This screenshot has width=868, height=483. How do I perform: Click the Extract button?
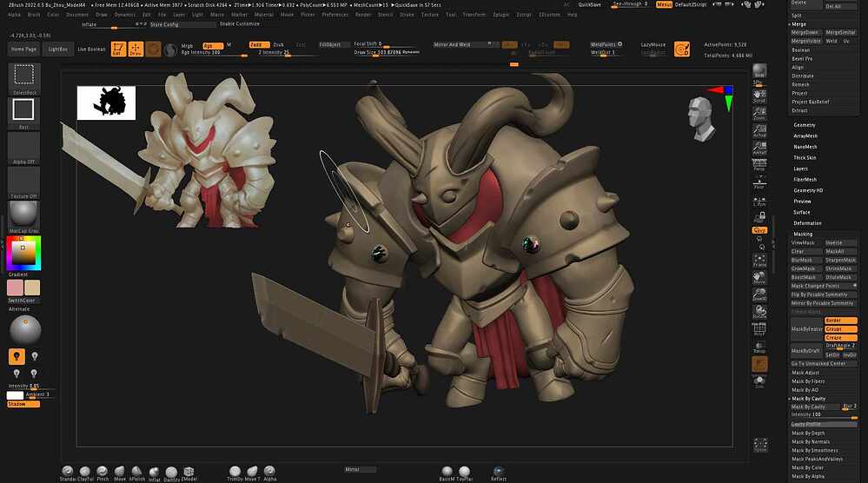tap(799, 110)
